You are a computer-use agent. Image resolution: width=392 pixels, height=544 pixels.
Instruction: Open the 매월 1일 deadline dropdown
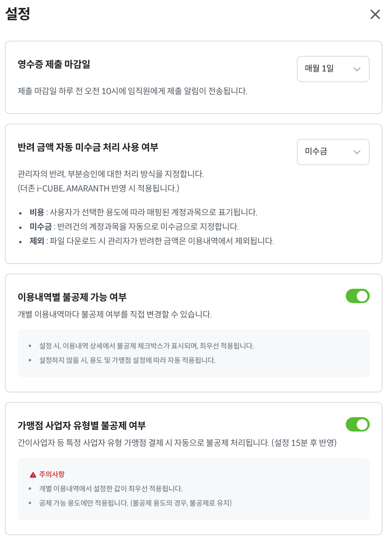333,69
